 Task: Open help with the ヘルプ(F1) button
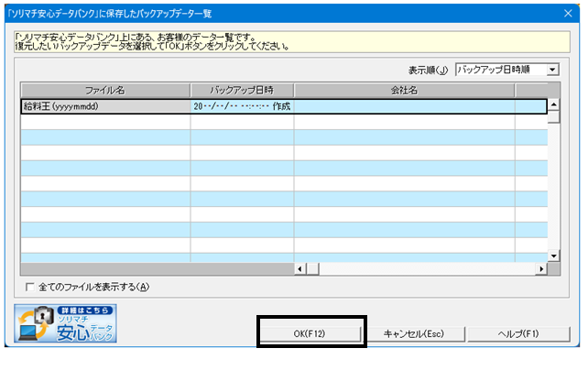coord(518,333)
